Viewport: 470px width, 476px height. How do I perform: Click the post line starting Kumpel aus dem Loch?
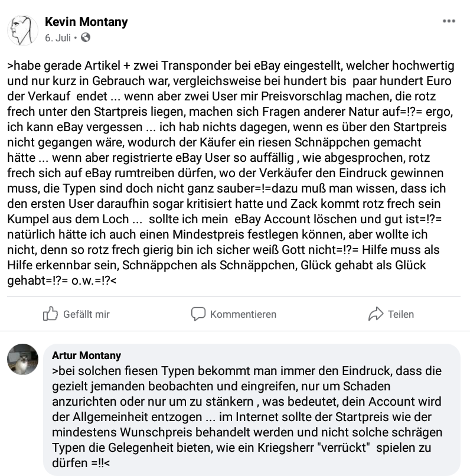[x=224, y=219]
